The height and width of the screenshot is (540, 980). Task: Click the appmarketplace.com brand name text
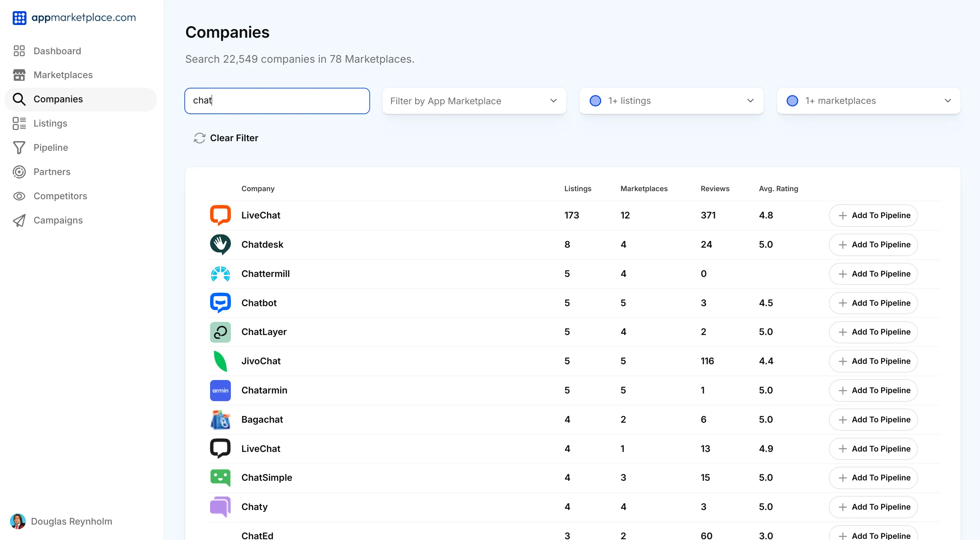click(x=83, y=18)
